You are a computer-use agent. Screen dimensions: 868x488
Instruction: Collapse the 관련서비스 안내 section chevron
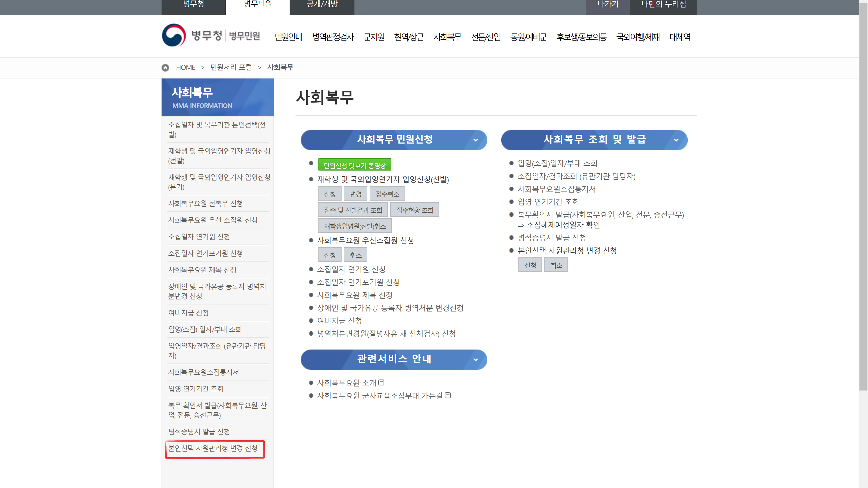(x=476, y=360)
